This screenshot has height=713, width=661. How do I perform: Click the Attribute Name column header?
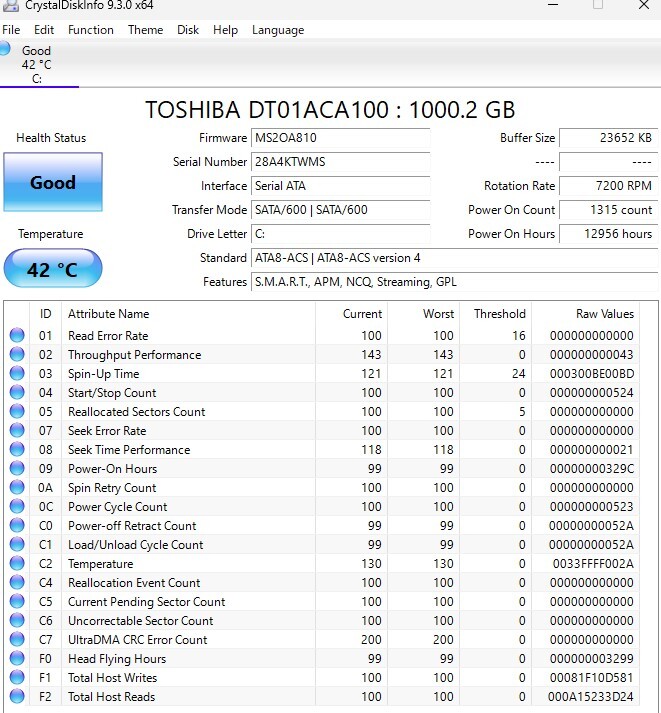click(188, 314)
